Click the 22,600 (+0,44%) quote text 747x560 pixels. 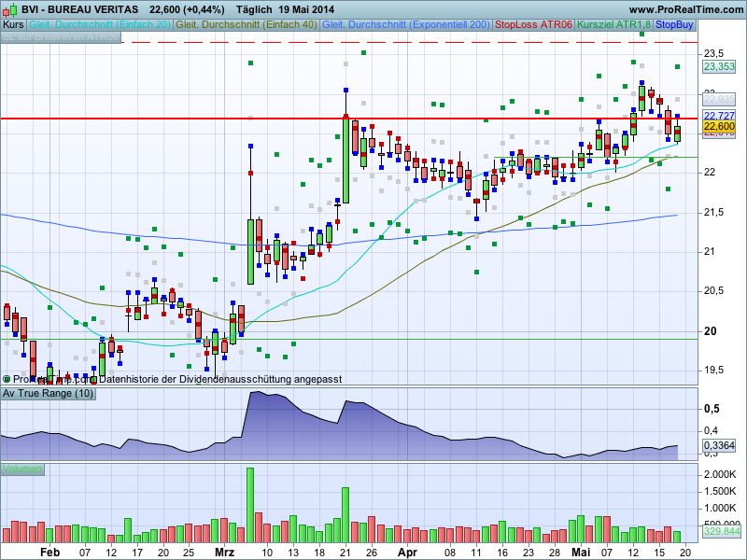point(187,9)
